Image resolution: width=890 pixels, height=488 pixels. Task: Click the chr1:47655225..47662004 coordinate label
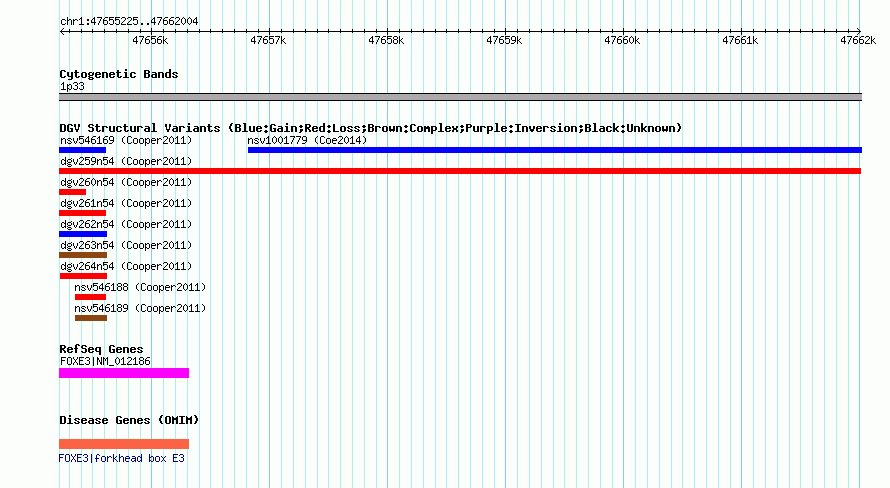click(x=129, y=22)
